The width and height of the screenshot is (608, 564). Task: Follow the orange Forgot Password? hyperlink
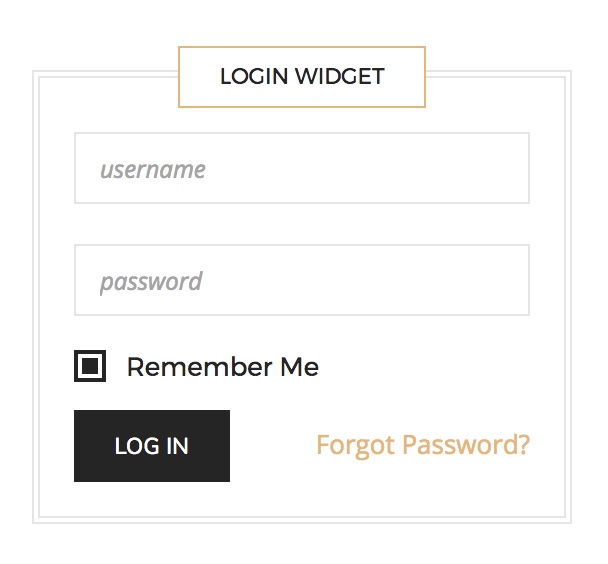click(x=423, y=445)
